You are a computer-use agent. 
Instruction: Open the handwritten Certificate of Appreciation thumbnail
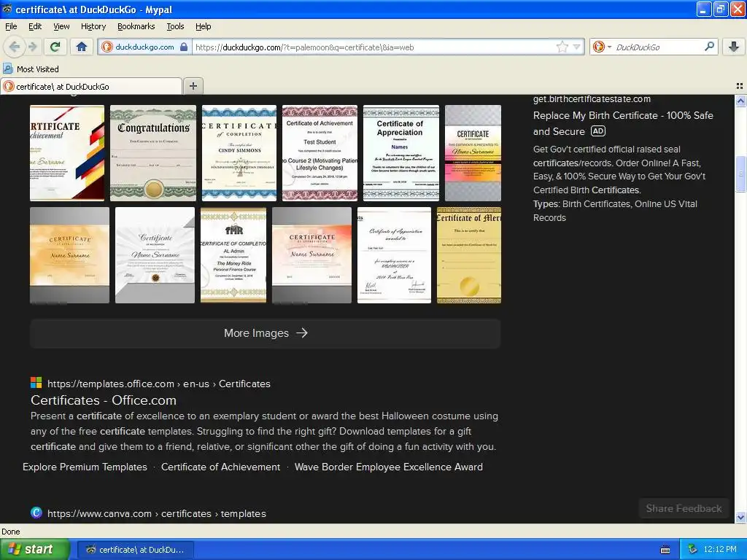pos(394,255)
